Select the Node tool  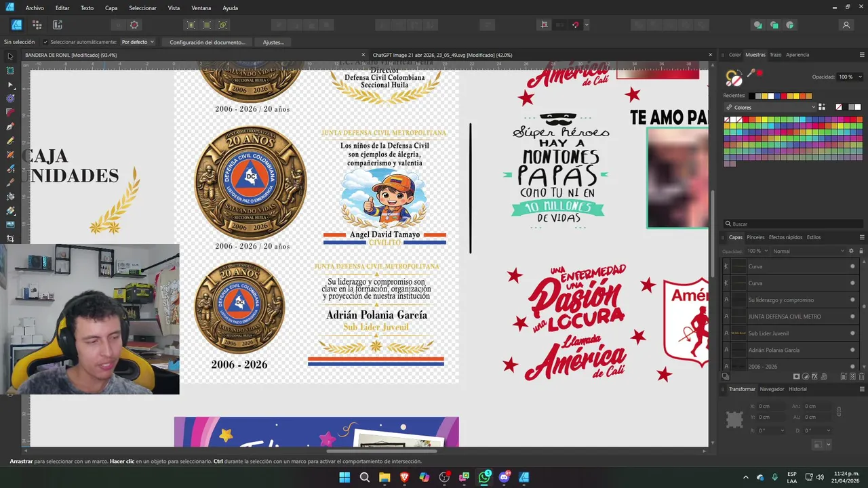tap(10, 85)
